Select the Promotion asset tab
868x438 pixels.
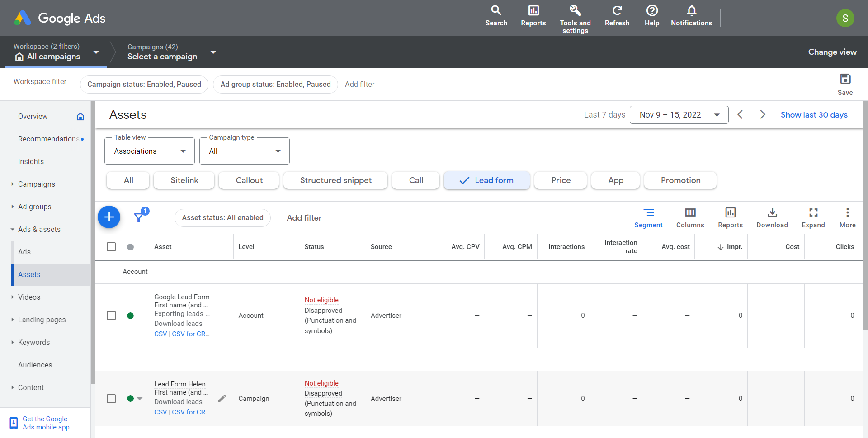(x=680, y=180)
